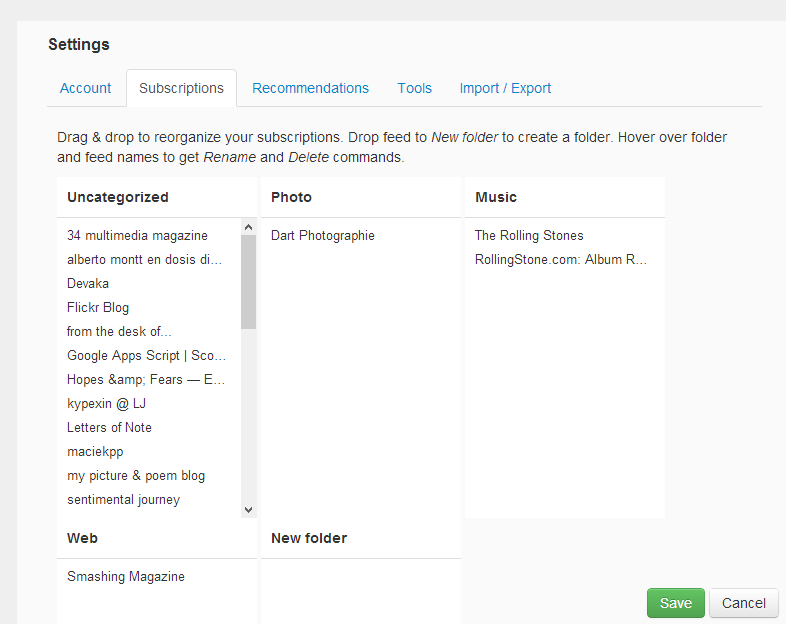Click the Uncategorized list scrollbar thumb
This screenshot has height=624, width=786.
tap(248, 282)
